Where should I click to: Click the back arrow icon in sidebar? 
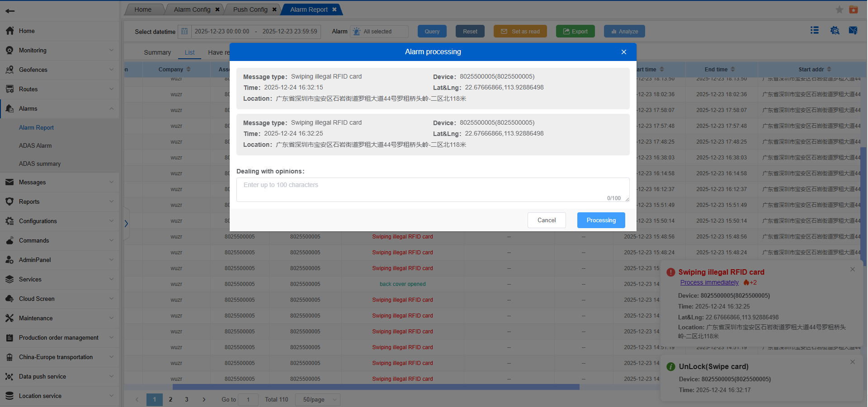10,11
